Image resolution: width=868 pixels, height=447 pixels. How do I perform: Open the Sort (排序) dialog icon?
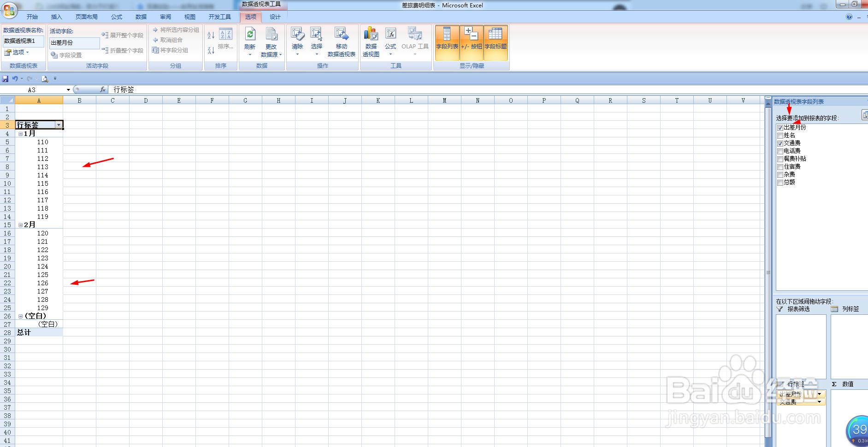pyautogui.click(x=225, y=39)
